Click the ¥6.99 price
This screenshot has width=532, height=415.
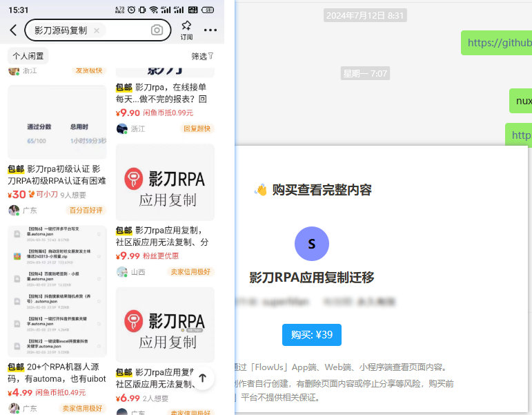(128, 398)
